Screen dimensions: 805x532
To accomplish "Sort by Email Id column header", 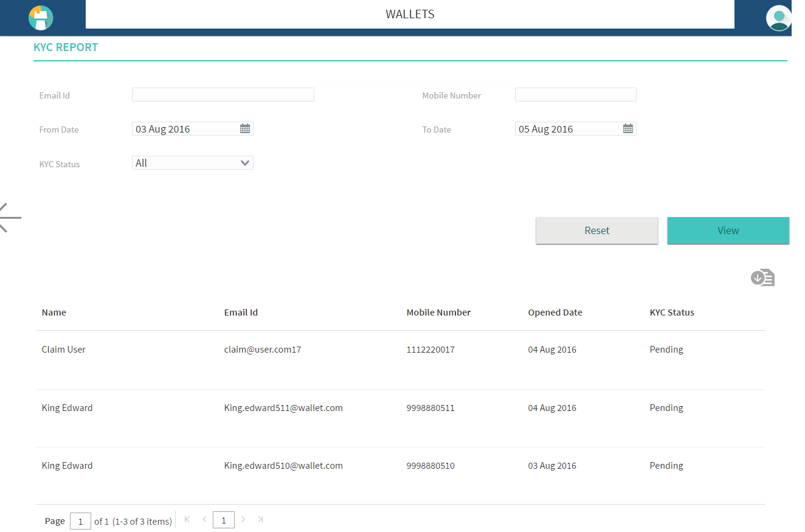I will click(x=241, y=313).
